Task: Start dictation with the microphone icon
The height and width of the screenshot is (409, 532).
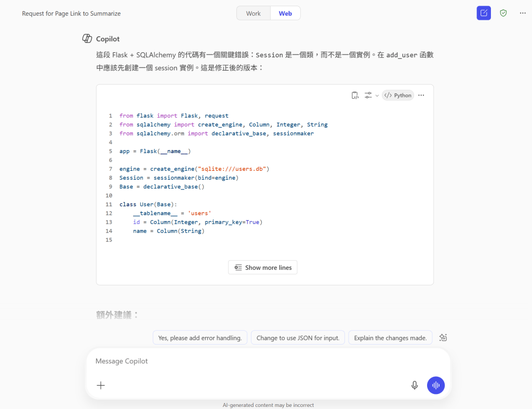Action: click(414, 385)
